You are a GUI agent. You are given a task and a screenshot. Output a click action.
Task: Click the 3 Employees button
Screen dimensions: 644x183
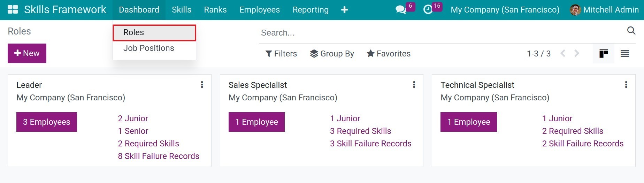point(47,122)
